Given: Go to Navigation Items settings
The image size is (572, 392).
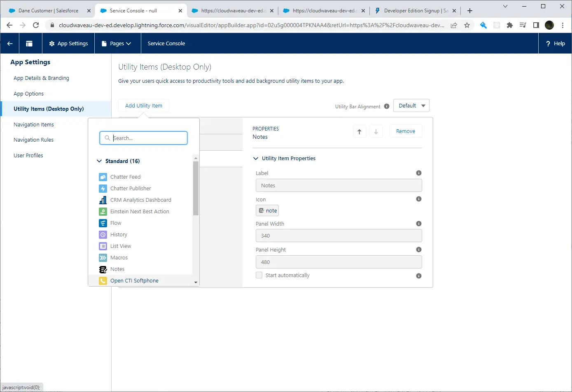Looking at the screenshot, I should coord(34,125).
